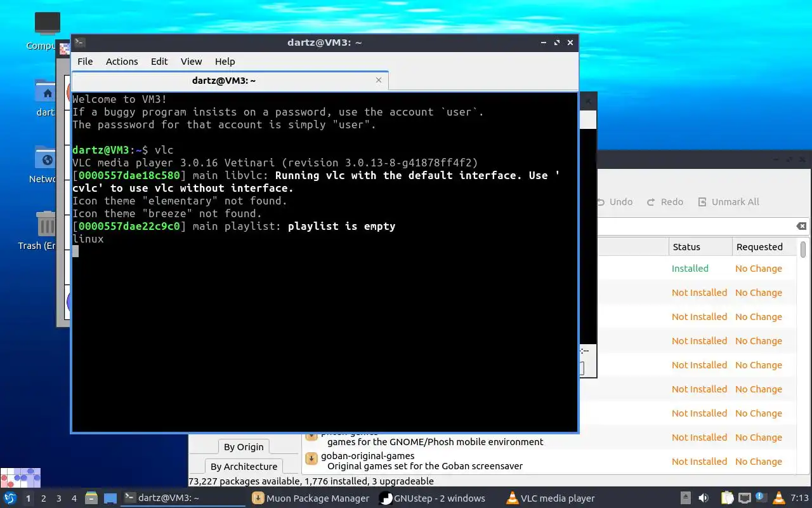Click the network status tray icon
Screen dimensions: 812x508
744,498
